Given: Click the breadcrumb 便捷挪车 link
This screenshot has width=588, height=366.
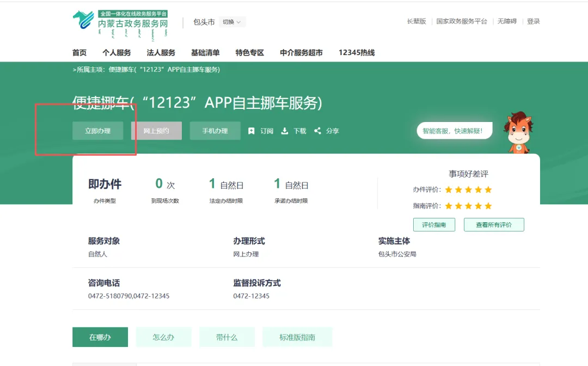Looking at the screenshot, I should (x=164, y=69).
